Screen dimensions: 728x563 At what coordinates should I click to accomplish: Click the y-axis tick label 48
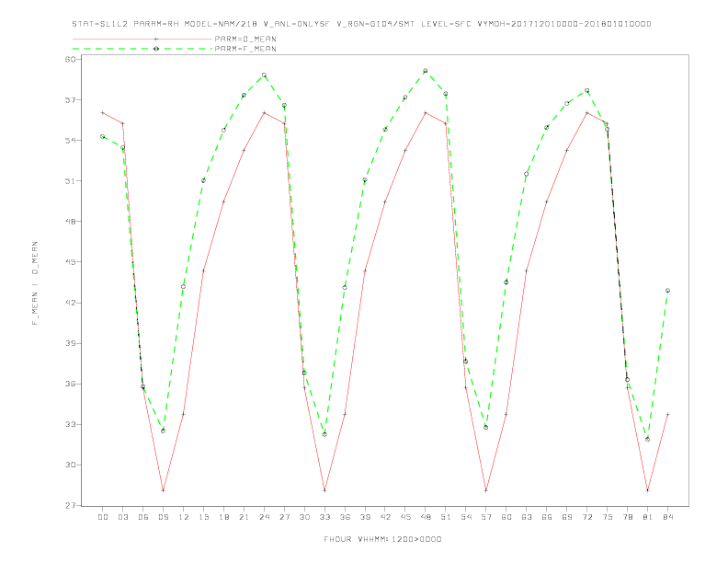(71, 222)
